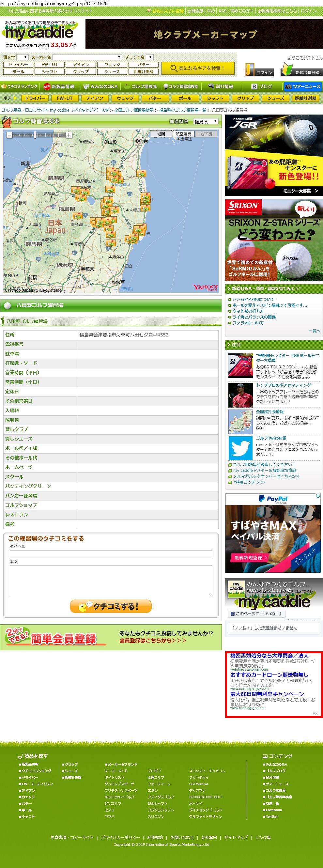This screenshot has height=868, width=323.
Task: Click the 気になるギアを検索 search button
Action: point(198,68)
